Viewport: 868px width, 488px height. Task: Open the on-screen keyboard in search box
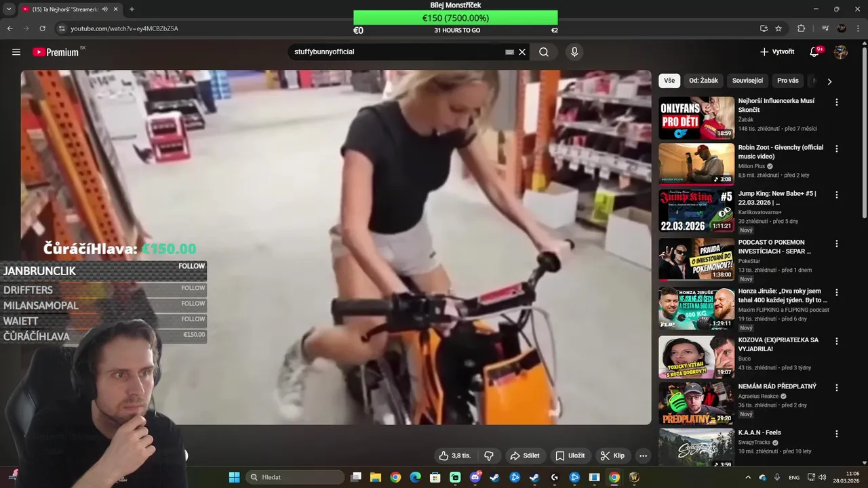point(510,52)
